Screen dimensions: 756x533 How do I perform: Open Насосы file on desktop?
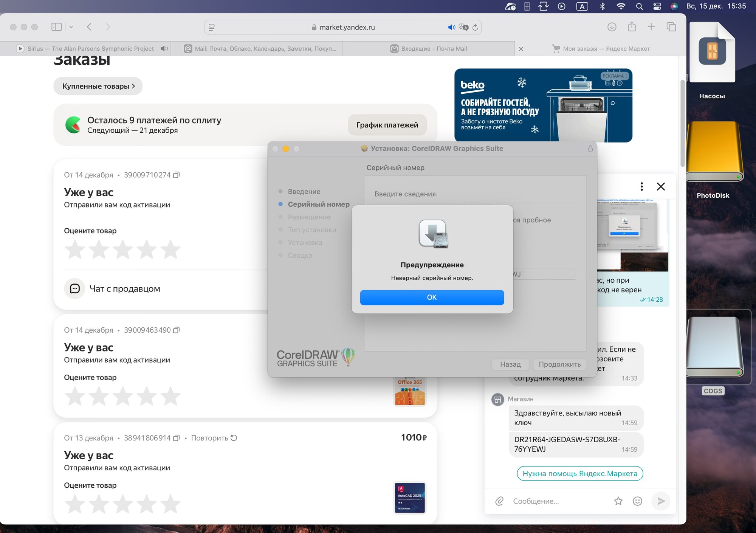712,60
